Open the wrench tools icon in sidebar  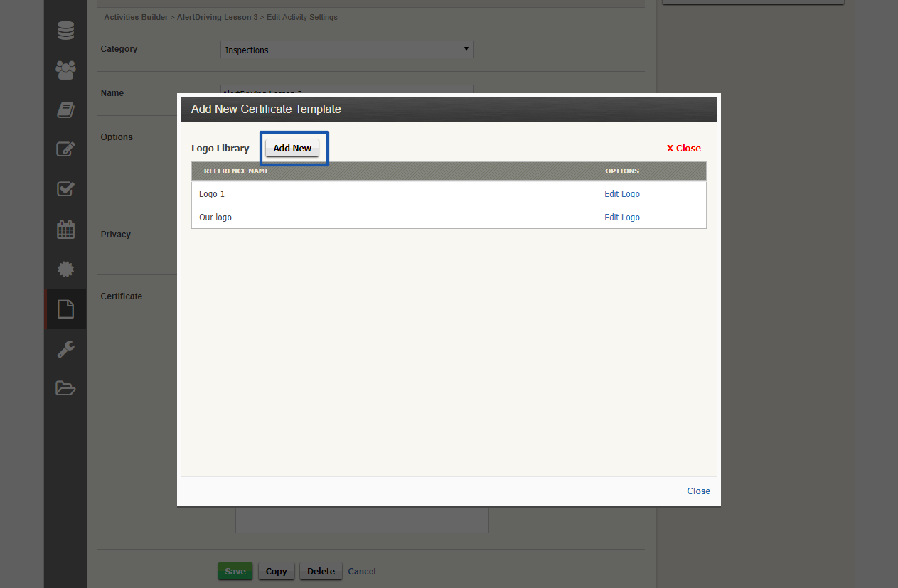pos(65,348)
